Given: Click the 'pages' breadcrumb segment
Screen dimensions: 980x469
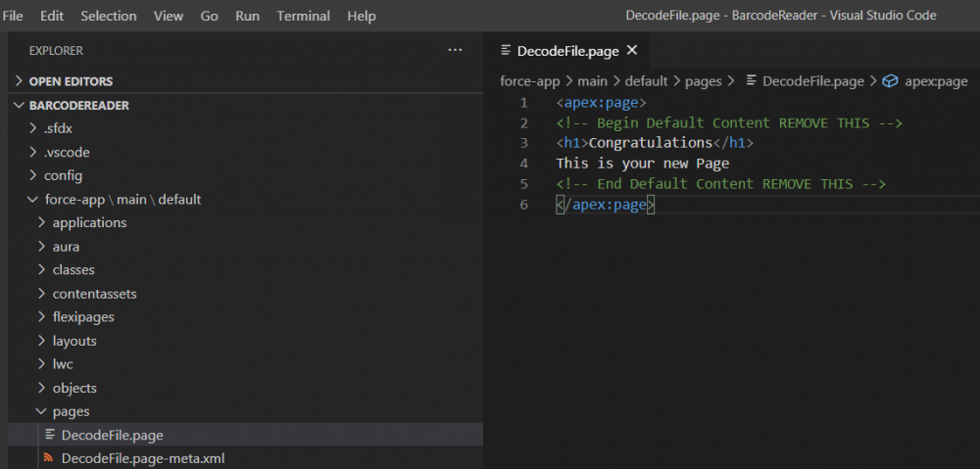Looking at the screenshot, I should click(x=703, y=81).
